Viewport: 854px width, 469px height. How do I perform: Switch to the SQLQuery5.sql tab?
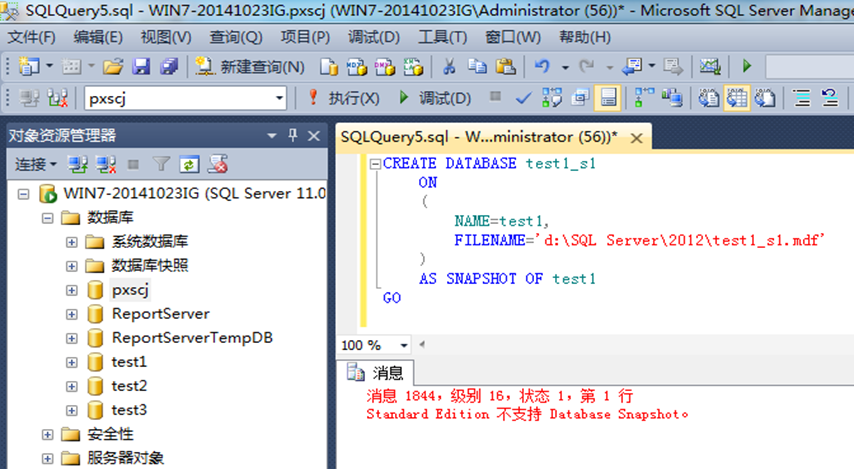point(479,137)
